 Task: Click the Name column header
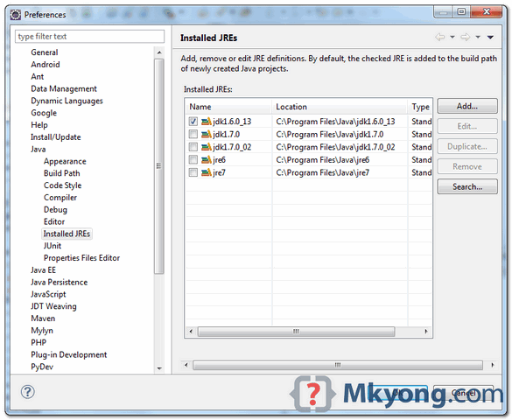tap(228, 107)
